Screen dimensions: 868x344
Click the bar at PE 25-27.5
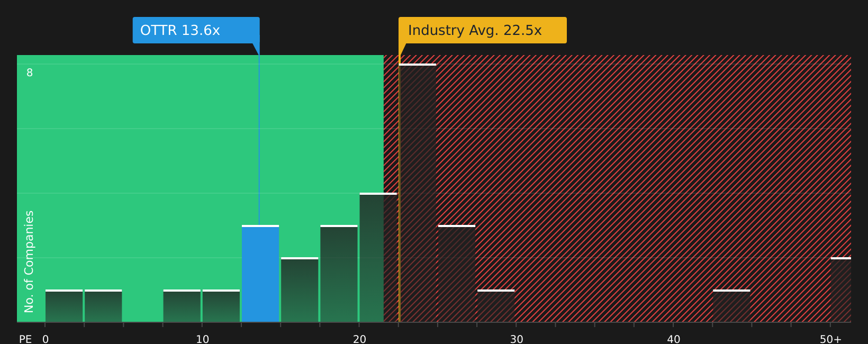coord(457,274)
